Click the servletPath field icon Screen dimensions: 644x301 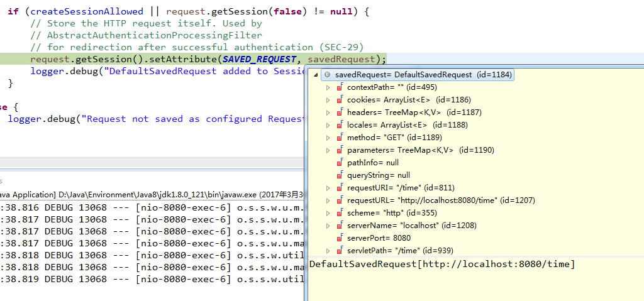coord(340,250)
